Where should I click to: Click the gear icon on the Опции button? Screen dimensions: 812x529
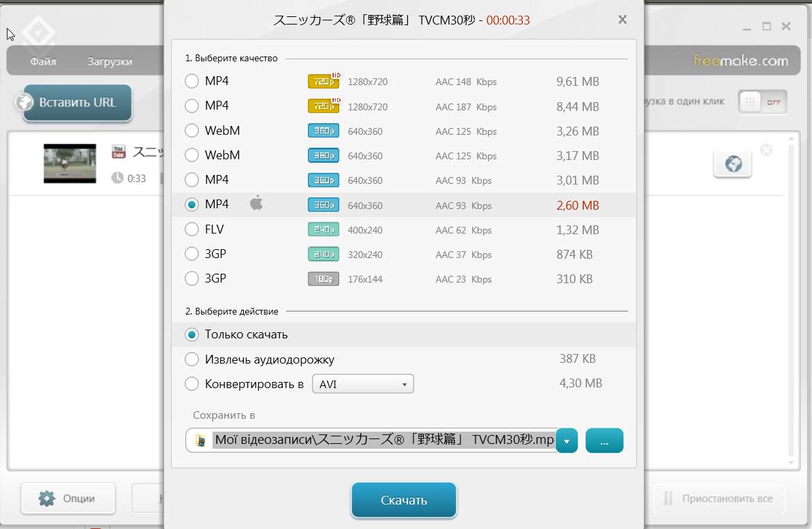click(46, 498)
